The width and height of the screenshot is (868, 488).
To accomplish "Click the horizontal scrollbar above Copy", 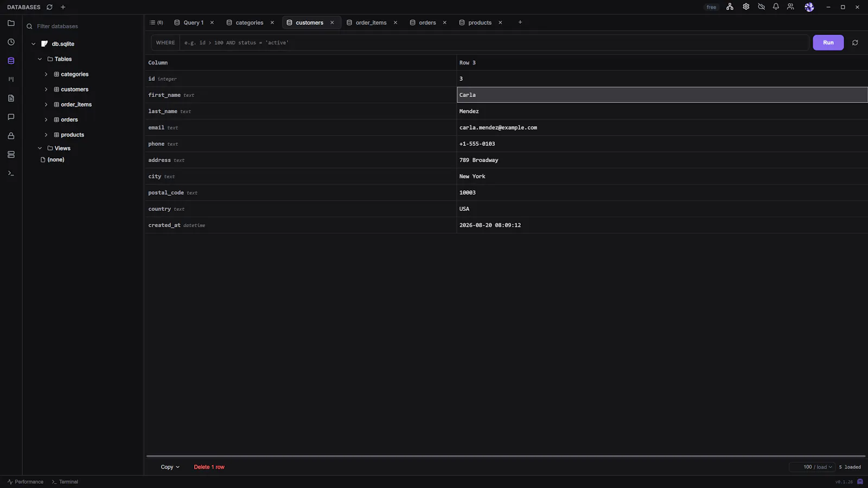I will tap(506, 456).
